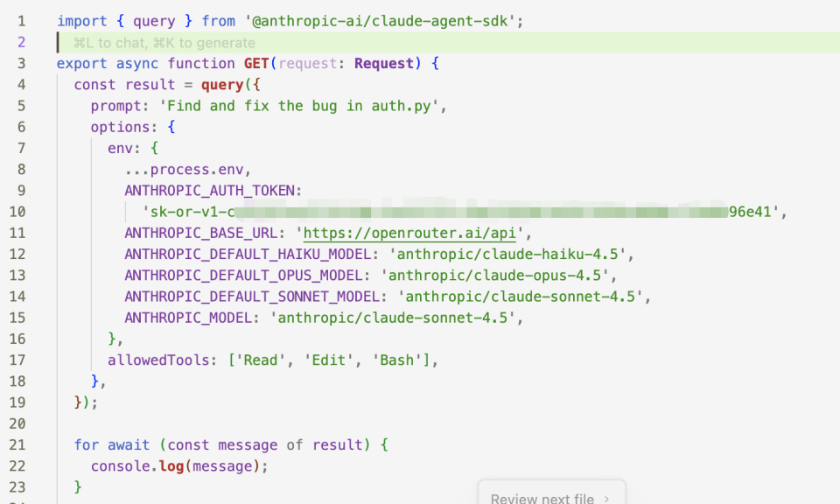Image resolution: width=840 pixels, height=504 pixels.
Task: Click the 'sk-or-v1-c' token string start
Action: click(188, 212)
